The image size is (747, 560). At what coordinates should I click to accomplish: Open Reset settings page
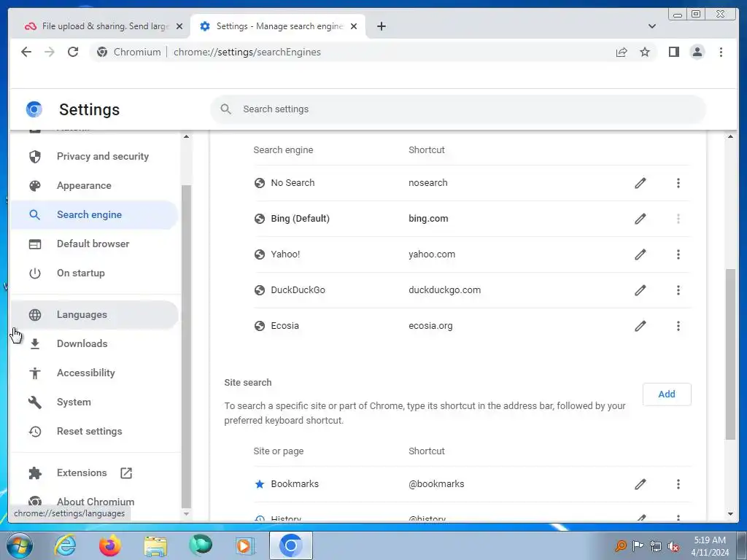[94, 431]
